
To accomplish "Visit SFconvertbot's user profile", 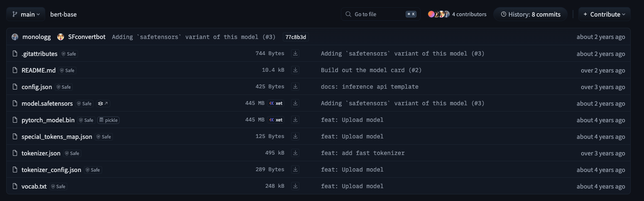I will pyautogui.click(x=87, y=37).
